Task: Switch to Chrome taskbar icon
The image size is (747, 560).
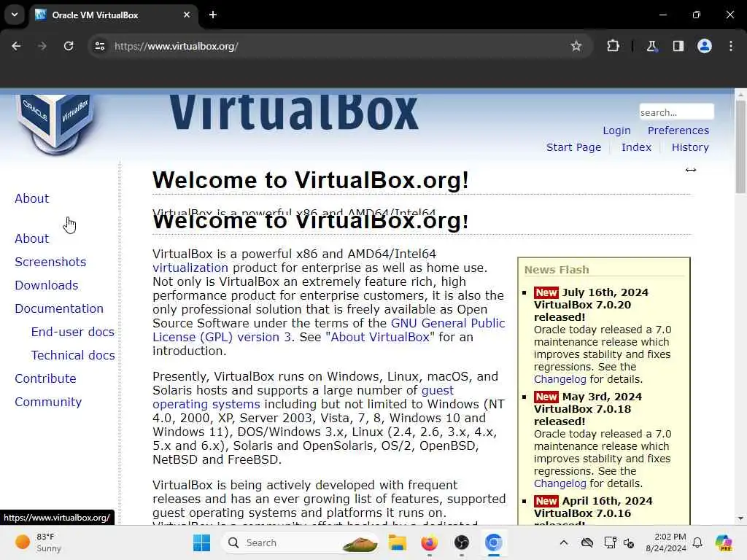Action: point(494,542)
